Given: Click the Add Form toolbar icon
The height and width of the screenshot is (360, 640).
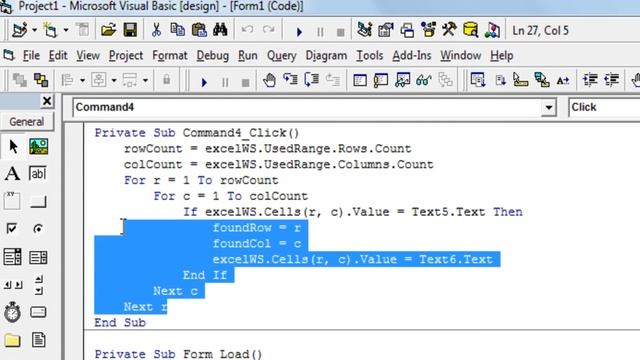Looking at the screenshot, I should click(x=50, y=30).
